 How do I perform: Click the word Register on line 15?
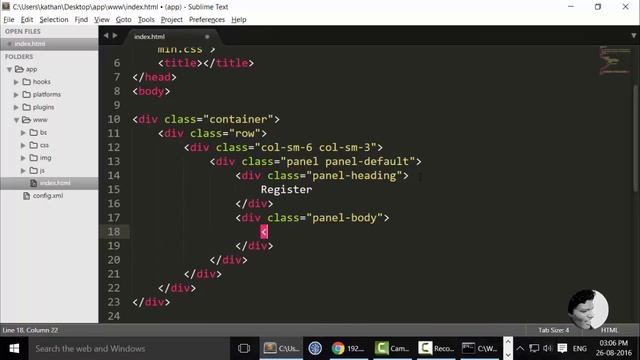pos(286,190)
